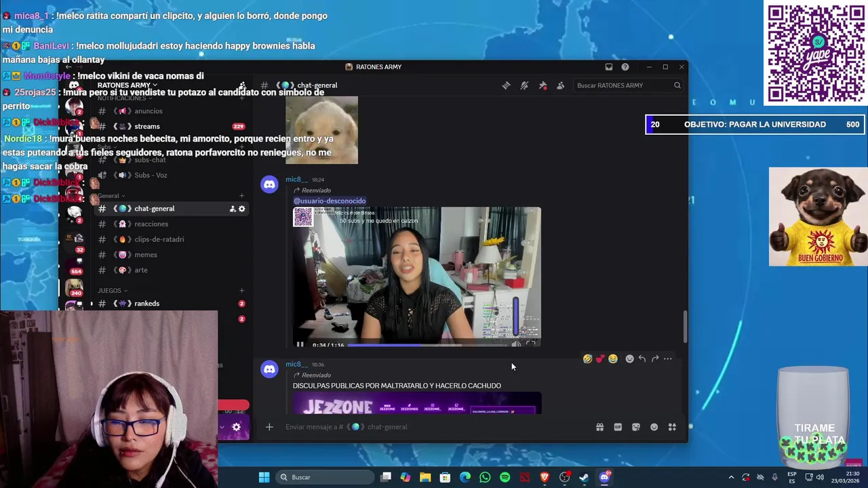
Task: Pause the video in mic8__ message
Action: click(x=300, y=344)
